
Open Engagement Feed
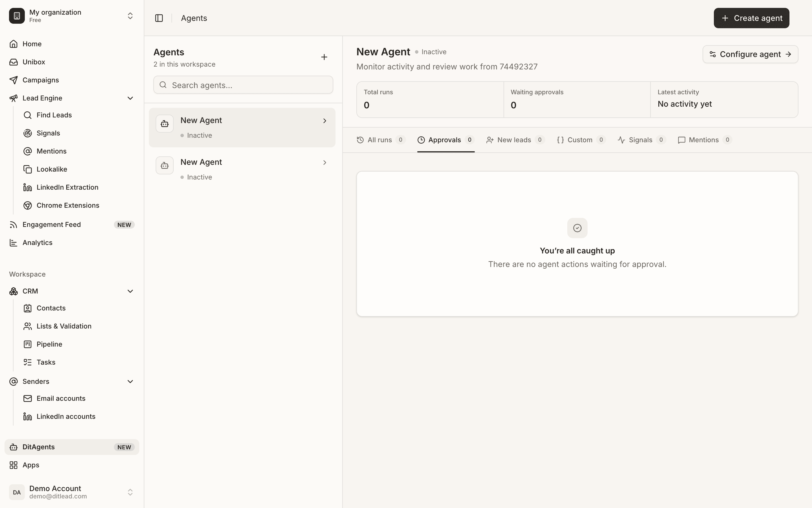click(x=72, y=225)
